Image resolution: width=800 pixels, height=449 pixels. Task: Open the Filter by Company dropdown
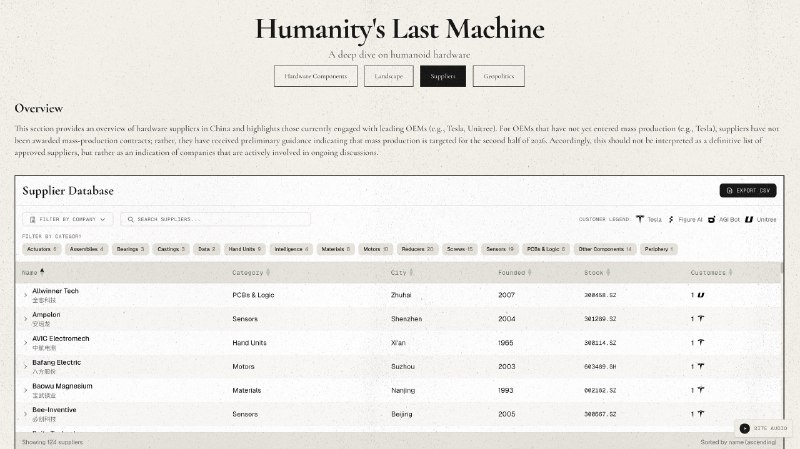(68, 219)
